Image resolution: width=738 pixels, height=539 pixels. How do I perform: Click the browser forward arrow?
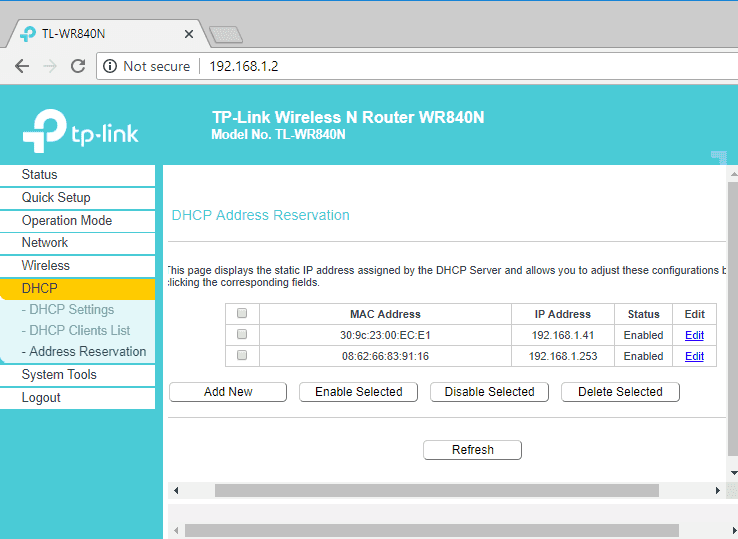[x=49, y=66]
